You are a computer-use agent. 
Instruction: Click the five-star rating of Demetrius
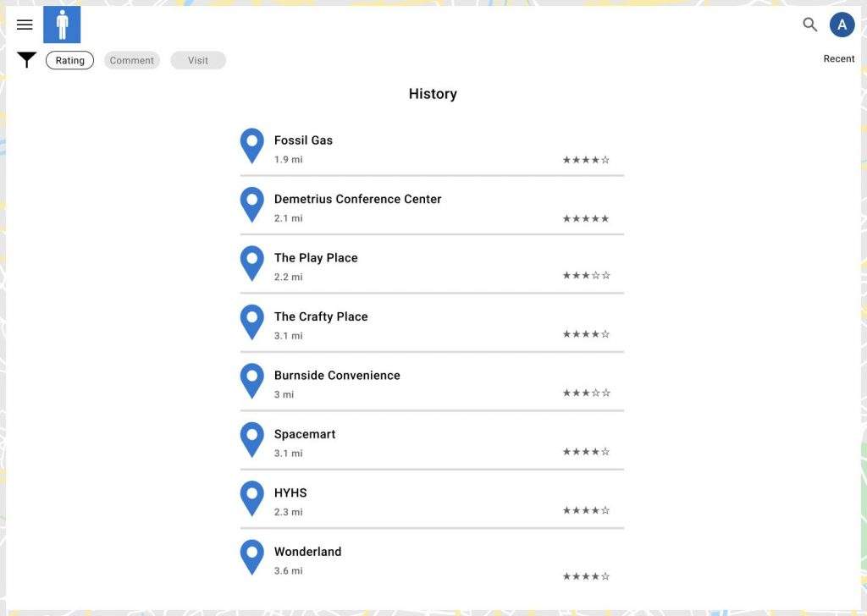586,219
